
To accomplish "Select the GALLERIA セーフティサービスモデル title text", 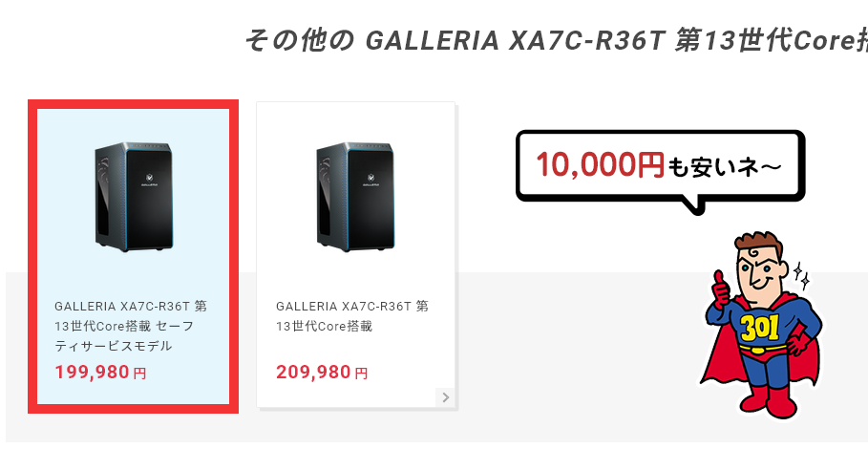I will (131, 326).
